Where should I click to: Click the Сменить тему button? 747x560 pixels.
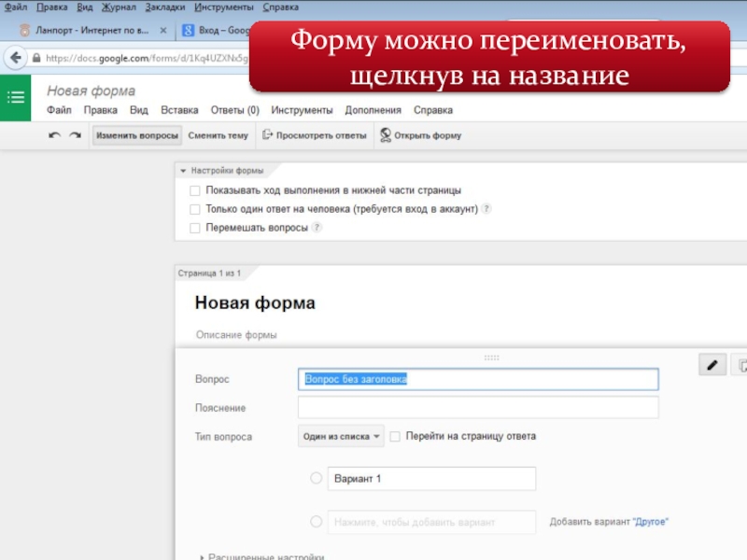218,135
